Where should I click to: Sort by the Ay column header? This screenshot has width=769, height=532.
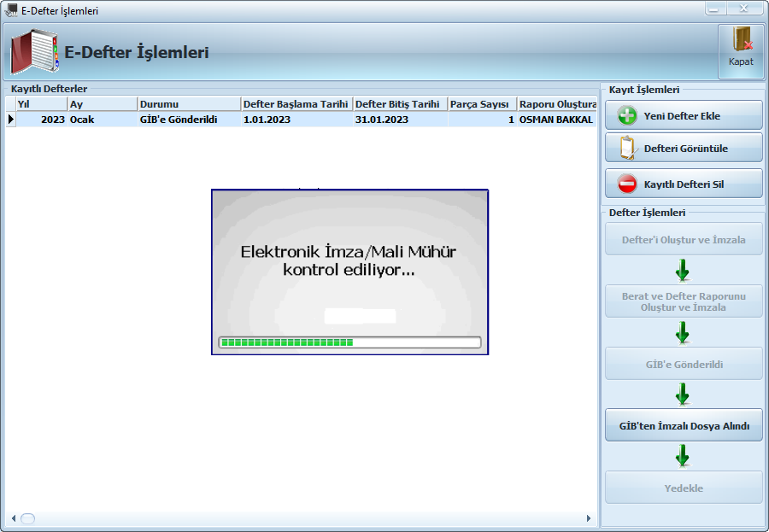(x=103, y=104)
